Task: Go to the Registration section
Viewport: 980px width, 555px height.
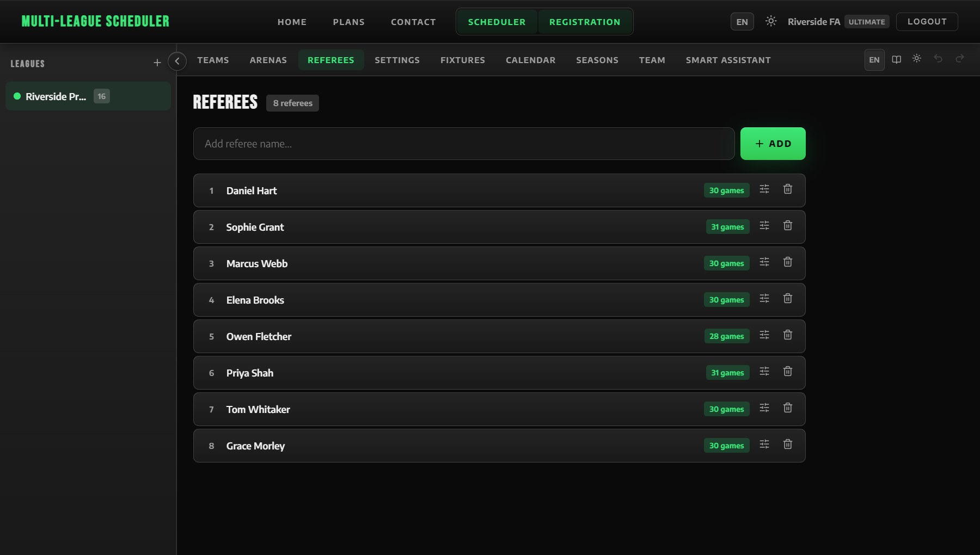Action: (x=585, y=22)
